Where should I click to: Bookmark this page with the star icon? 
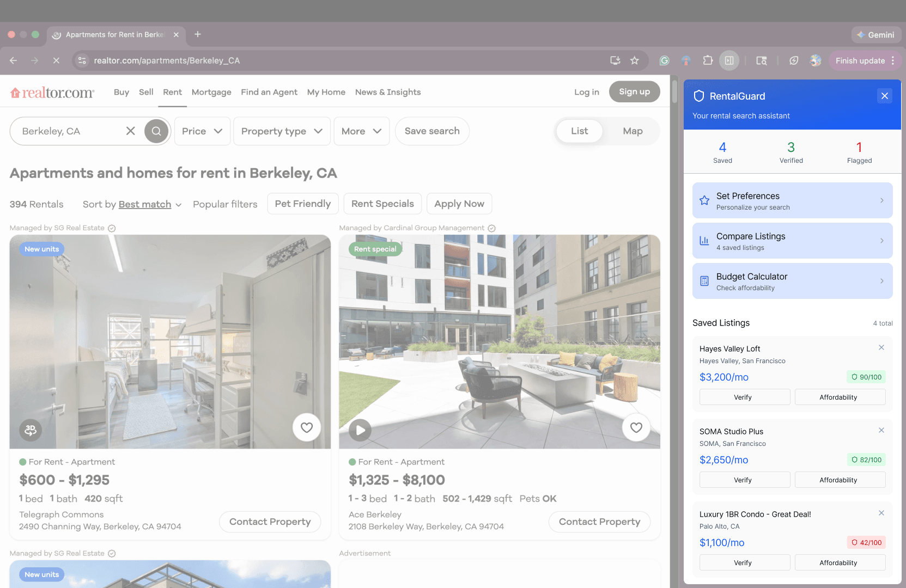tap(635, 60)
